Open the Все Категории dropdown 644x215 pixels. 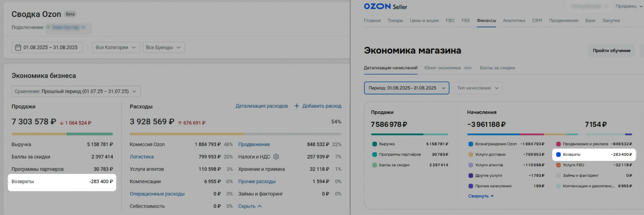(x=116, y=47)
